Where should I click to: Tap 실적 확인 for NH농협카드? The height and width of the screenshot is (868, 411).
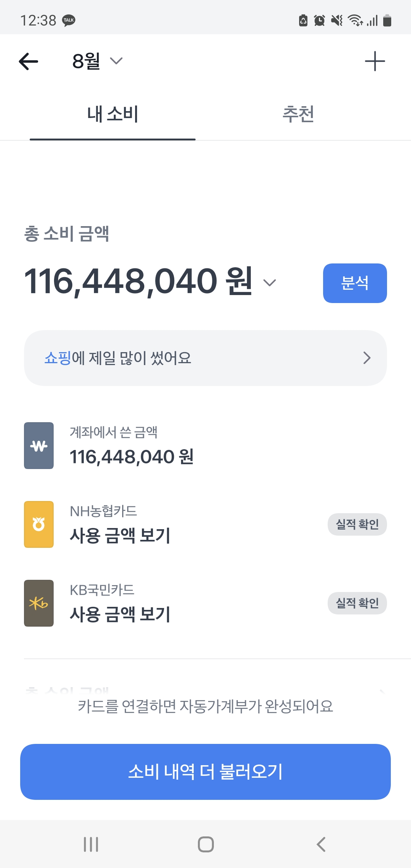[x=357, y=524]
